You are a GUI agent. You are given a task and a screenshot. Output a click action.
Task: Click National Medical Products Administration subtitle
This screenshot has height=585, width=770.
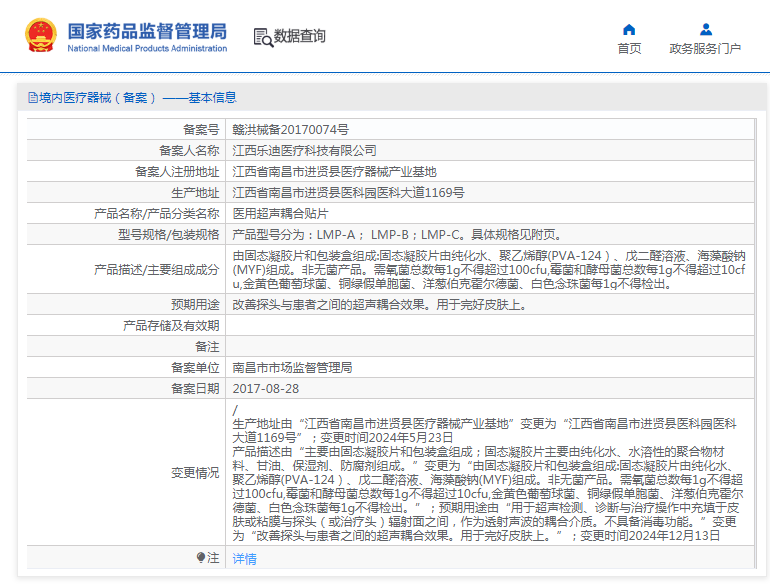(x=147, y=48)
